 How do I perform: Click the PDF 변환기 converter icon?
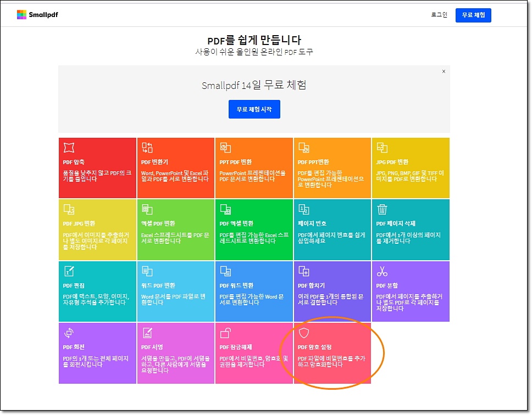(x=147, y=148)
